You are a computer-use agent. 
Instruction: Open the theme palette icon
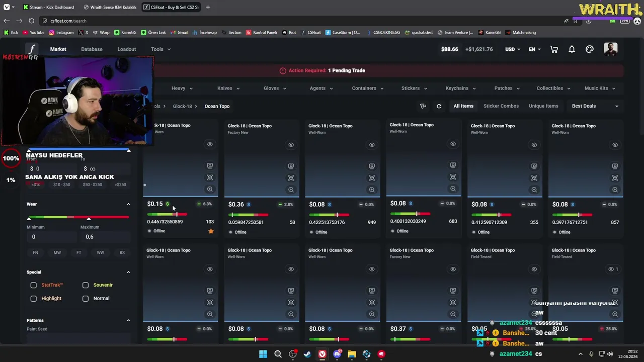tap(590, 49)
